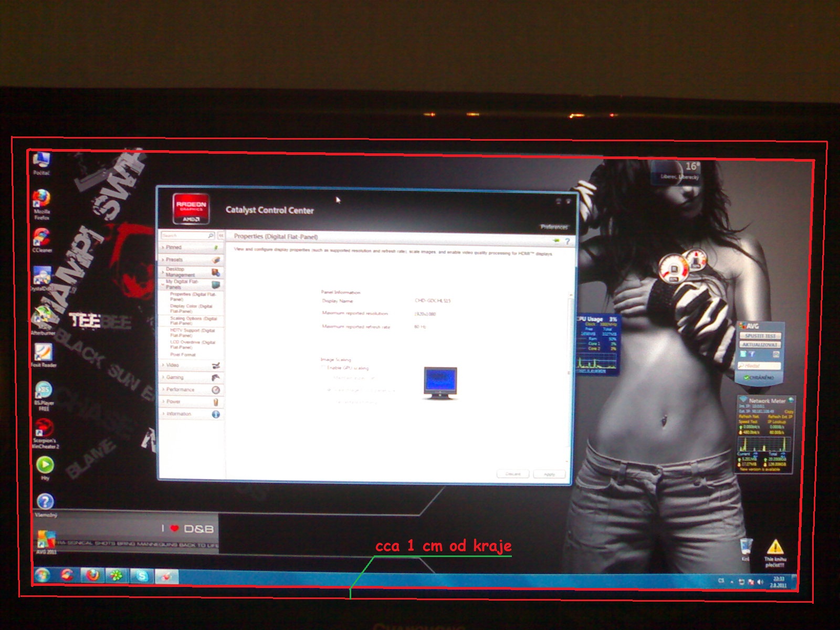Click SPUSTIT TEST in AVG gadget

[760, 335]
